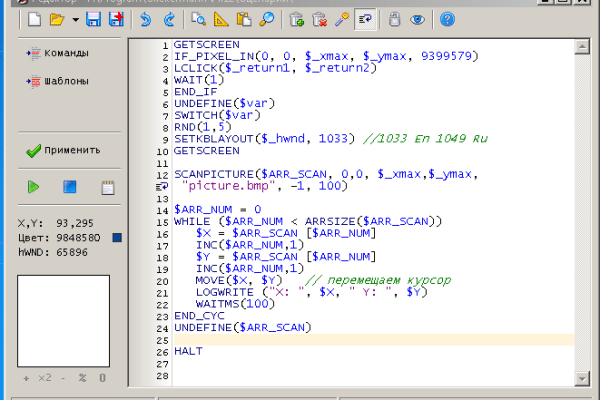
Task: Click the "picture.bmp" string
Action: (228, 186)
